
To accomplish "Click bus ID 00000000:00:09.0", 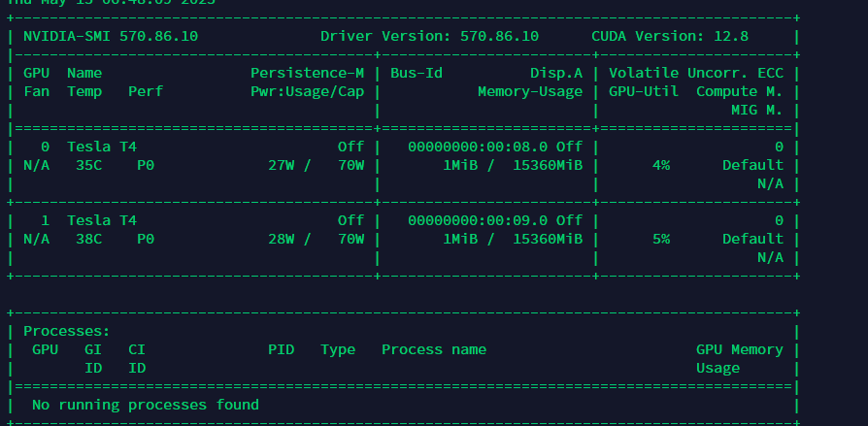I will [478, 220].
